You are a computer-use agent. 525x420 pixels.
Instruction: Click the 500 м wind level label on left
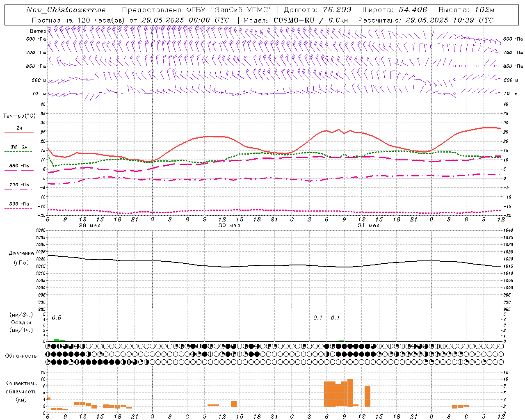(x=39, y=80)
